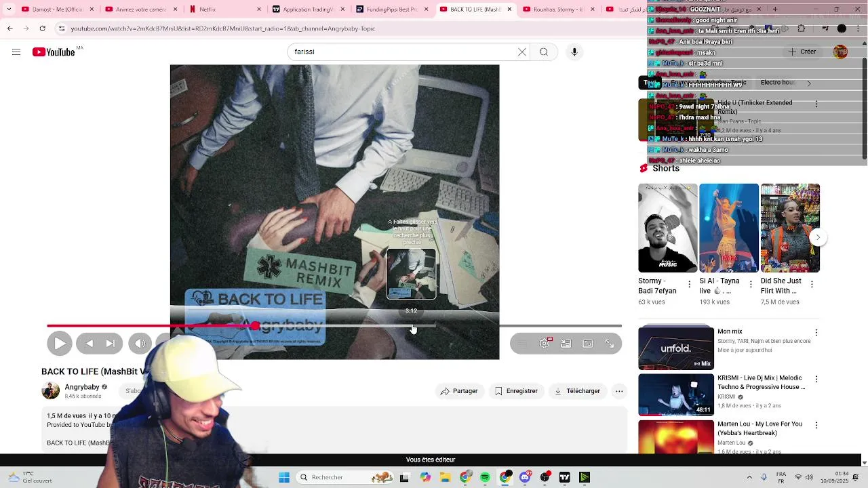Open the Windows Start menu

[x=284, y=478]
